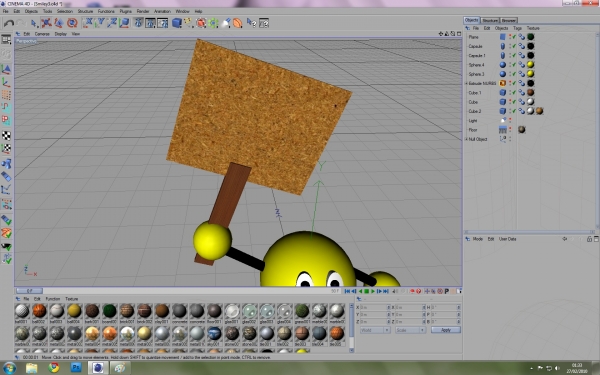Open Photoshop from the Windows taskbar
The height and width of the screenshot is (375, 600).
tap(76, 368)
